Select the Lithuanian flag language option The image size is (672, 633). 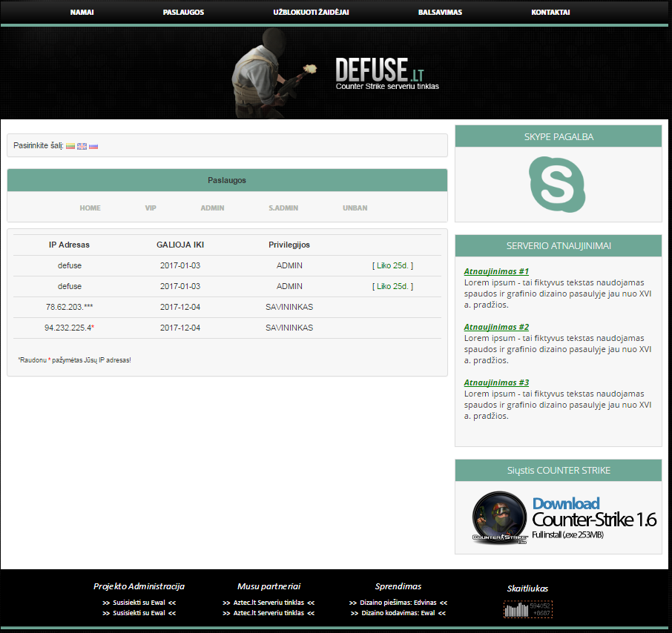coord(70,146)
